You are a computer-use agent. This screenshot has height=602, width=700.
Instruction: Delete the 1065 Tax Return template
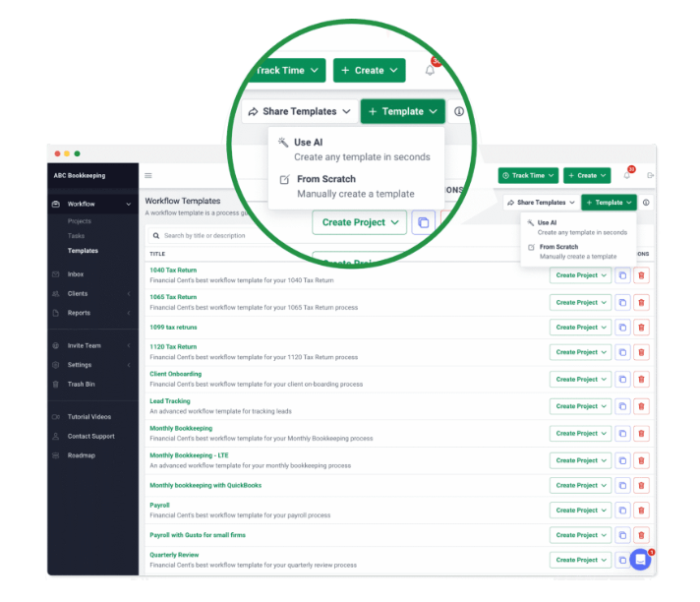click(x=641, y=303)
